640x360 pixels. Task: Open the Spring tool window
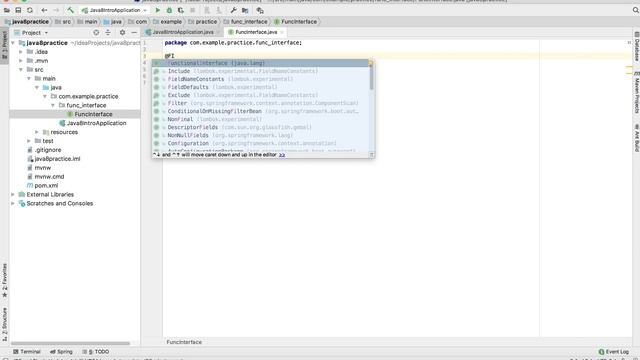point(61,352)
